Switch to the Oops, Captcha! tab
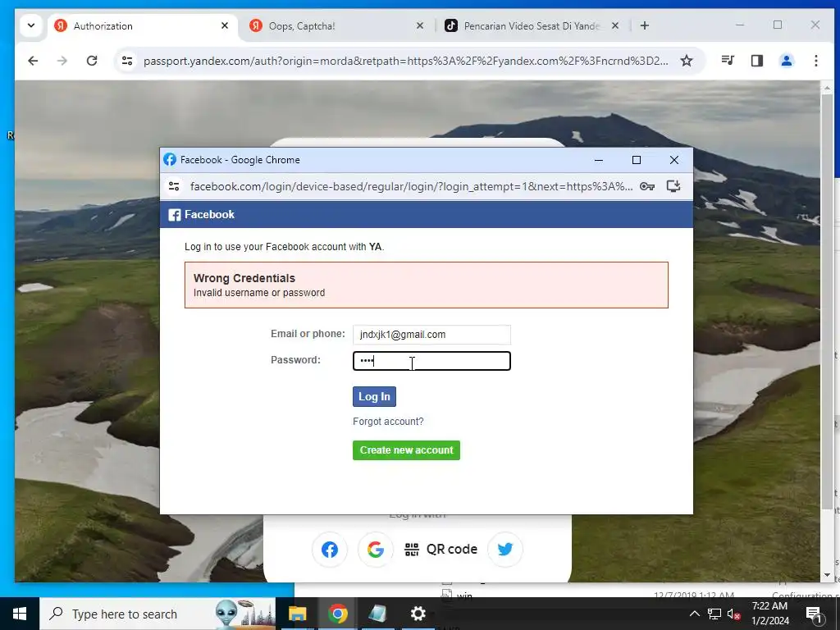Image resolution: width=840 pixels, height=630 pixels. coord(336,25)
